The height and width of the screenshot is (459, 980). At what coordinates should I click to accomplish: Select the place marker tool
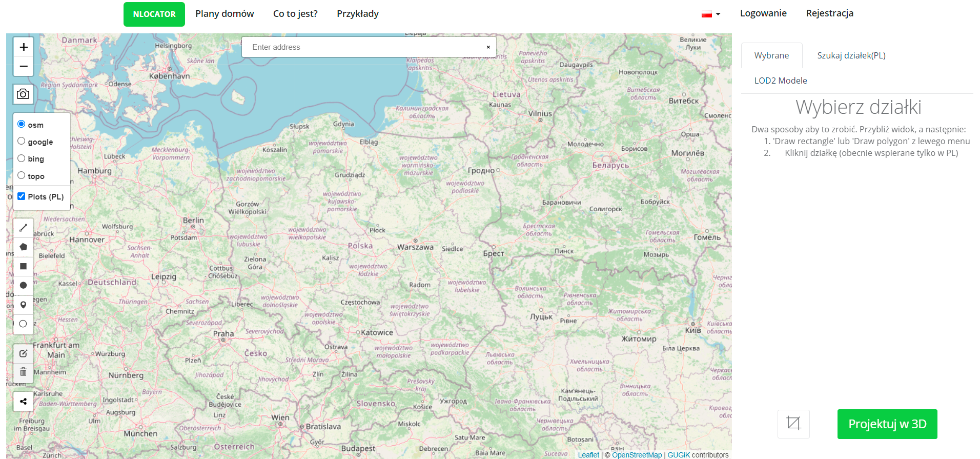click(x=23, y=305)
